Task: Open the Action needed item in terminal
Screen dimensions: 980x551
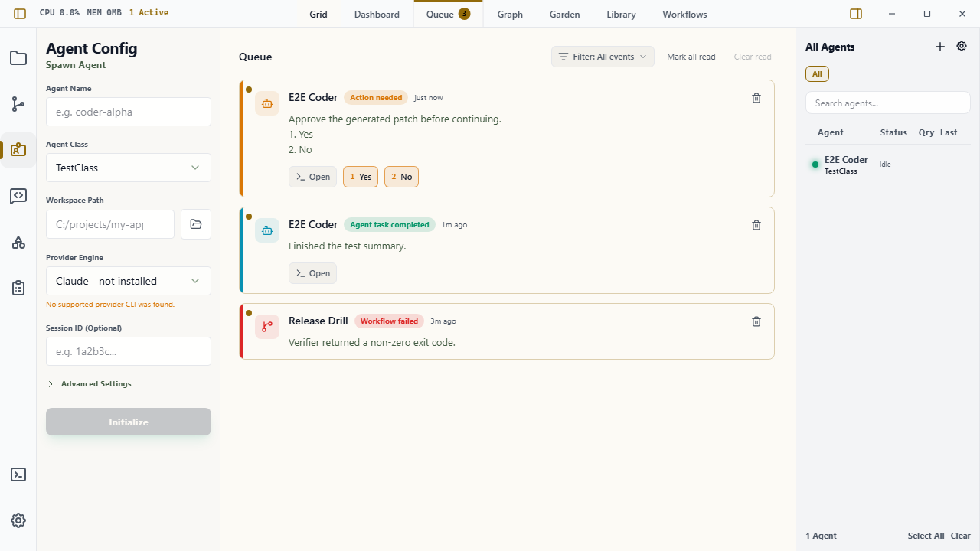Action: click(x=312, y=177)
